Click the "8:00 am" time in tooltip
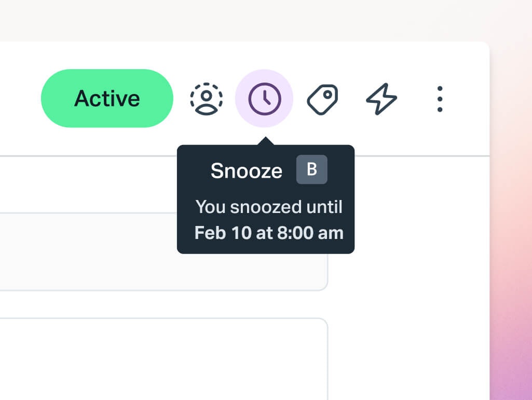This screenshot has width=532, height=400. click(310, 233)
